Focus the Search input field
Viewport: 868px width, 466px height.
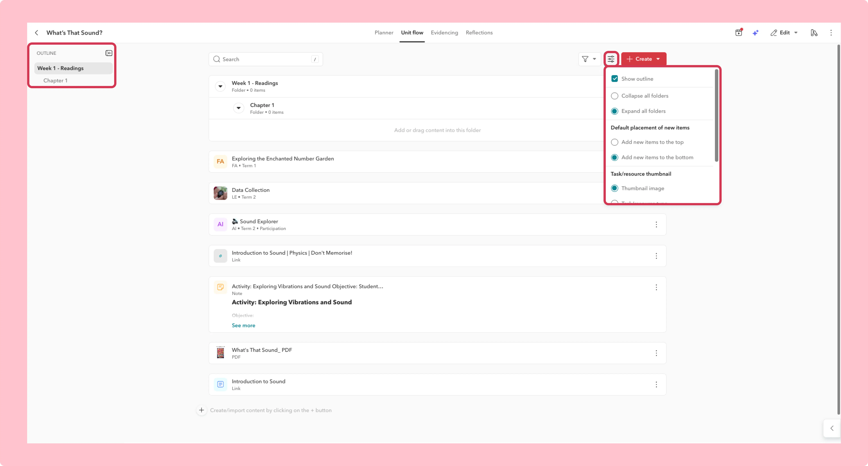click(265, 59)
